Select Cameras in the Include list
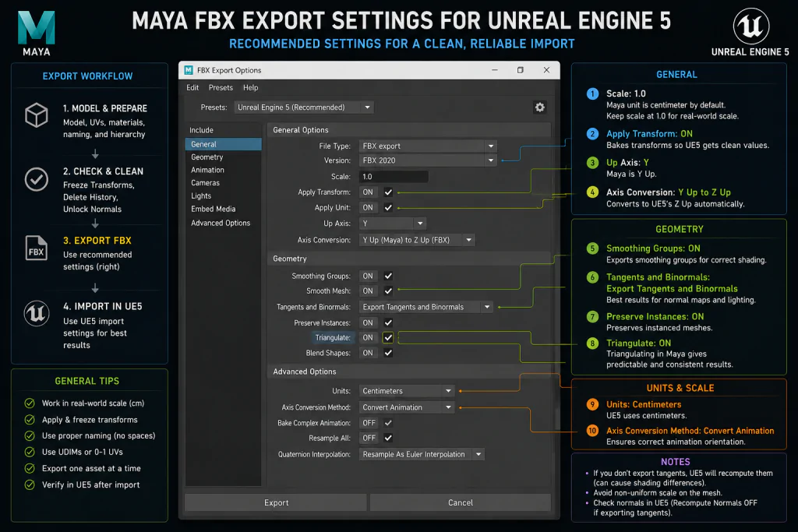The width and height of the screenshot is (798, 532). [x=224, y=182]
